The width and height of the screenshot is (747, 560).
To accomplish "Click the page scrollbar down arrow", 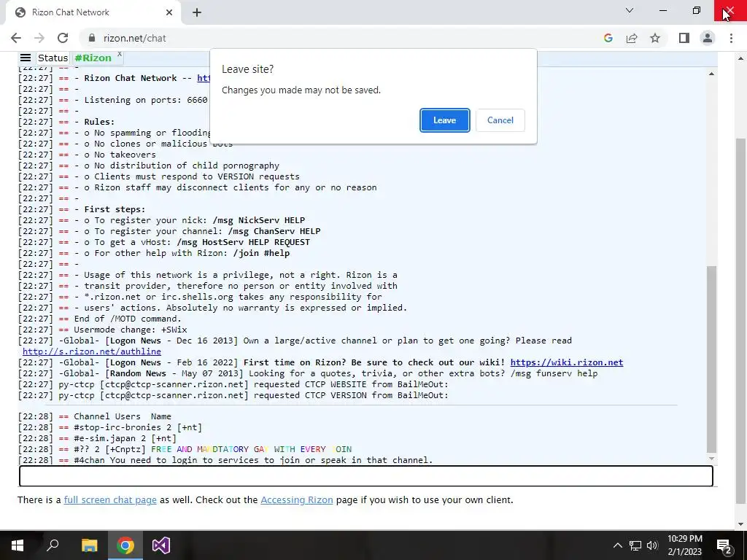I will click(741, 524).
